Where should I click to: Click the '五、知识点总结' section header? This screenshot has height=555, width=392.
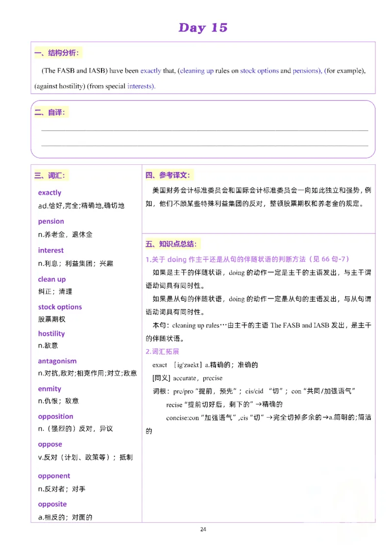coord(172,243)
